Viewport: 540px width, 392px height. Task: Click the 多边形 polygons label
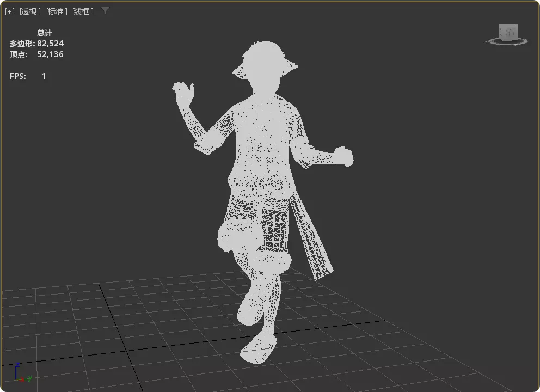(22, 44)
